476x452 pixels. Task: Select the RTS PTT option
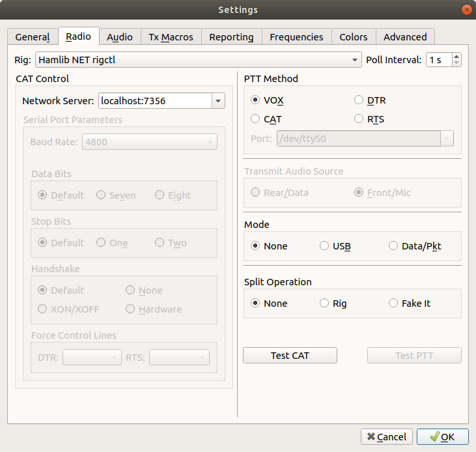coord(359,119)
